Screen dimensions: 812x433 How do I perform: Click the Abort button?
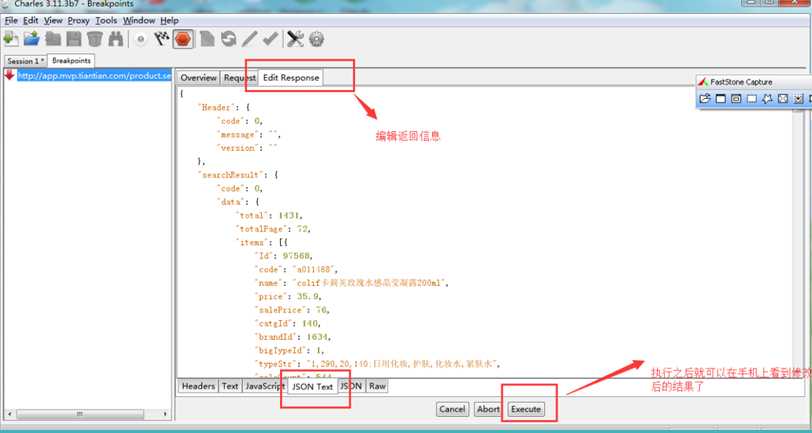coord(488,409)
